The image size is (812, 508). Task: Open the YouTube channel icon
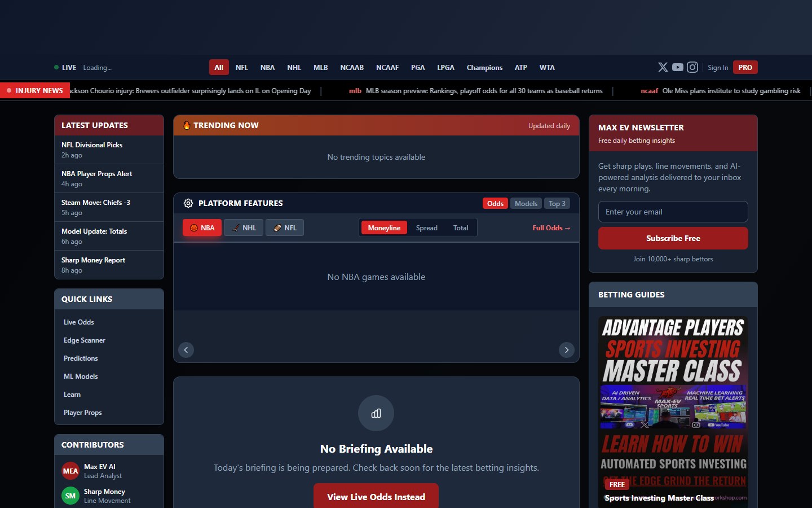[x=678, y=67]
